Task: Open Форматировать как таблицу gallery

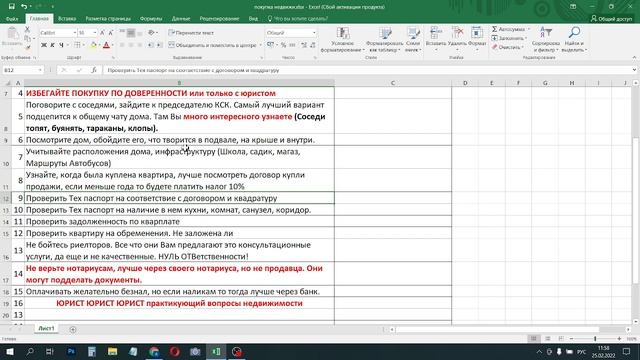Action: (384, 40)
